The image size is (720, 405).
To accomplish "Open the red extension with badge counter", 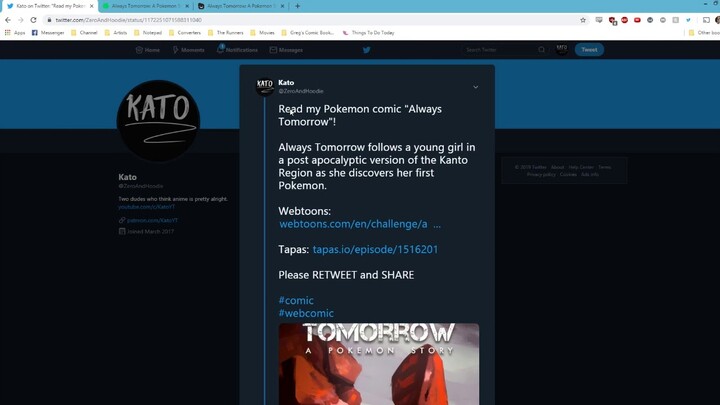I will click(612, 20).
